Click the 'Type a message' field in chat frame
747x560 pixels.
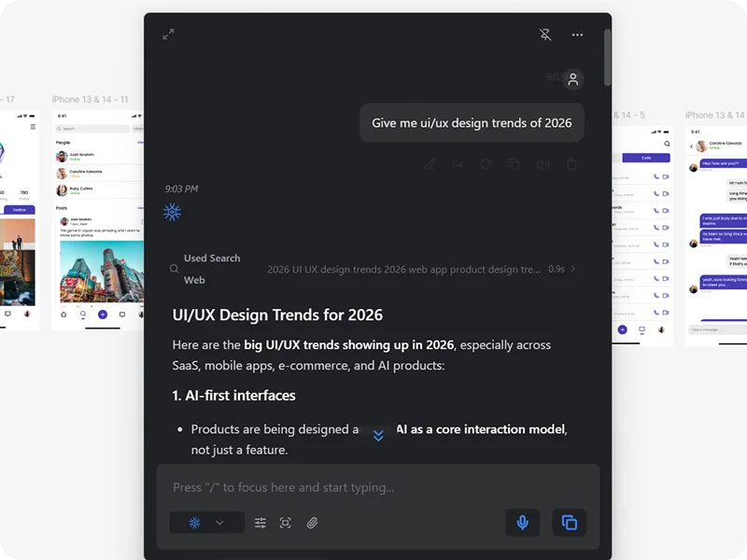718,329
